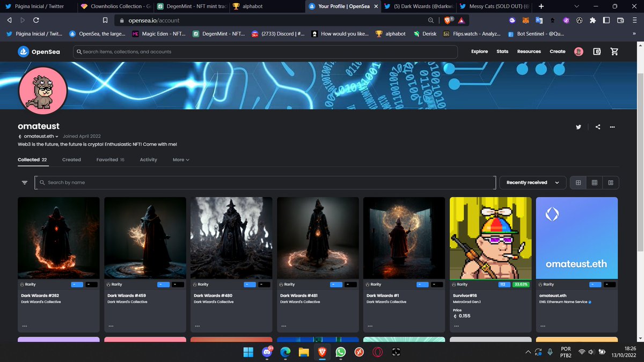Click Dark Wizard's Collective under Dark Wizards #1
This screenshot has height=362, width=644.
[x=385, y=302]
